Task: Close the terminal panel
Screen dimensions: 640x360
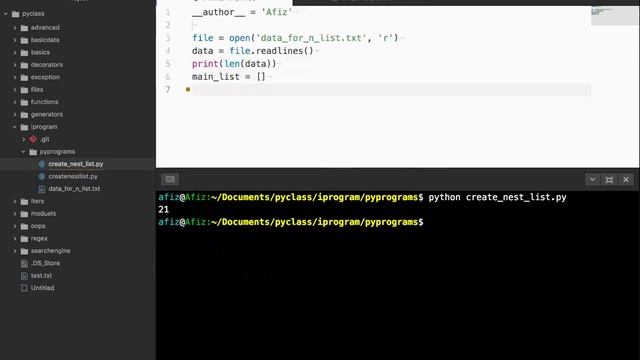Action: (626, 180)
